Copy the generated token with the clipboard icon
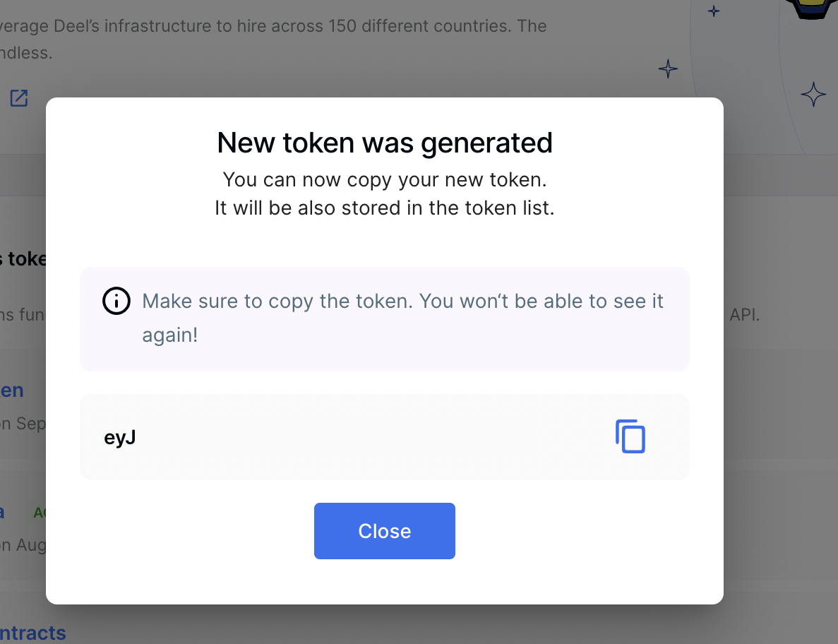838x644 pixels. pos(630,436)
